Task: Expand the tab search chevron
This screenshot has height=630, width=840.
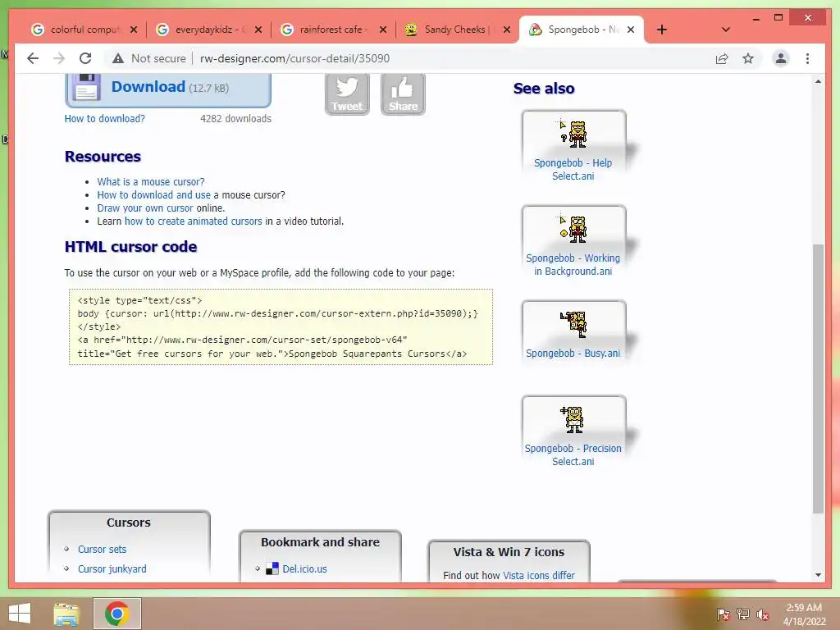Action: pos(725,30)
